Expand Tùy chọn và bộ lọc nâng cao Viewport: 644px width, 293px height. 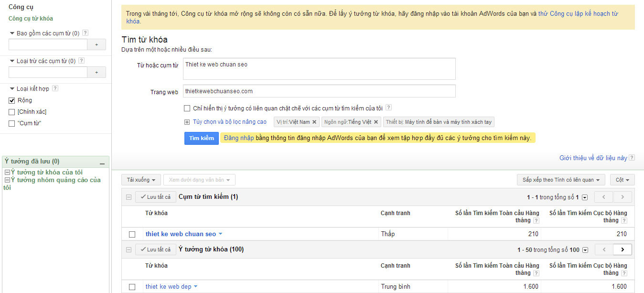tap(229, 122)
